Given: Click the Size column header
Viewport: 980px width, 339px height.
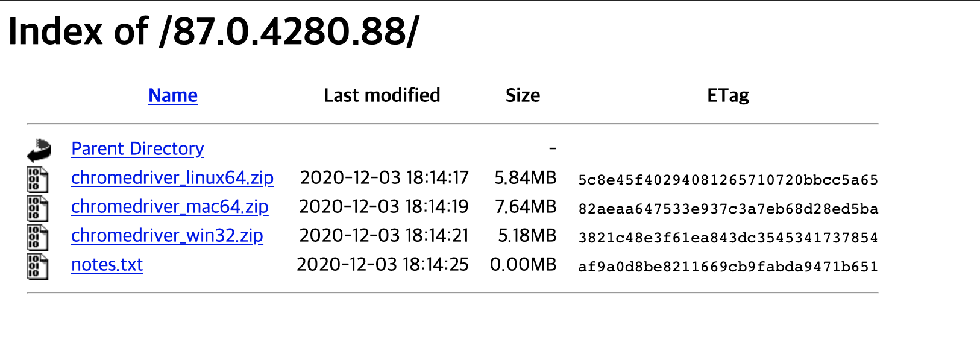Looking at the screenshot, I should (x=523, y=95).
